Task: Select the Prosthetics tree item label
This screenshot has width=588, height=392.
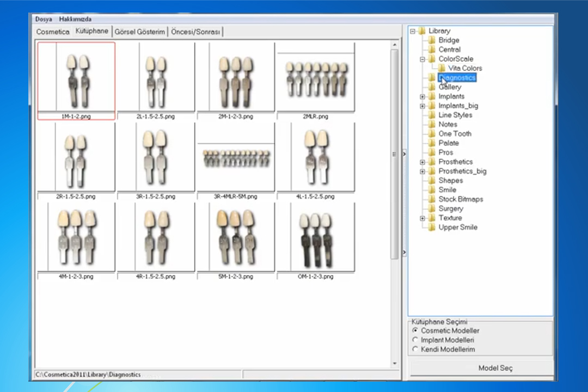Action: tap(456, 162)
